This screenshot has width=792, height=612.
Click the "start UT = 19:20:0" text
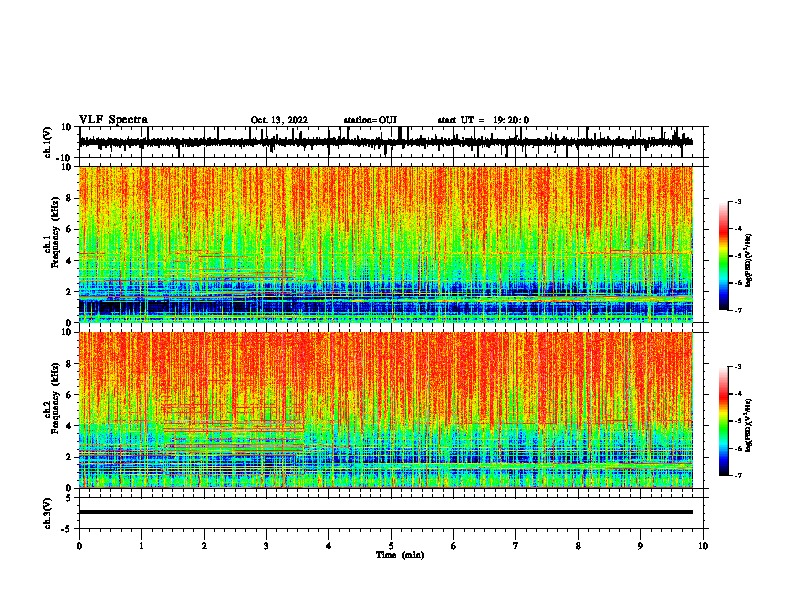tap(483, 120)
